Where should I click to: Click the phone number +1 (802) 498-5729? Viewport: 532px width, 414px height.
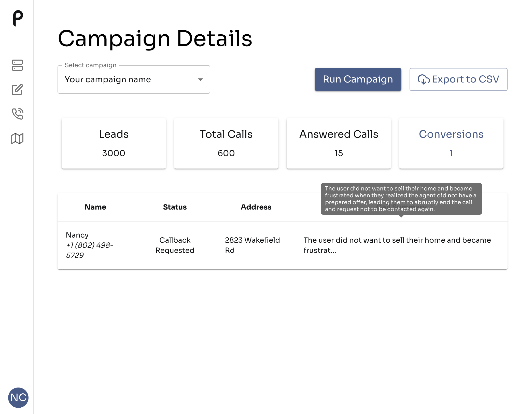[x=90, y=250]
